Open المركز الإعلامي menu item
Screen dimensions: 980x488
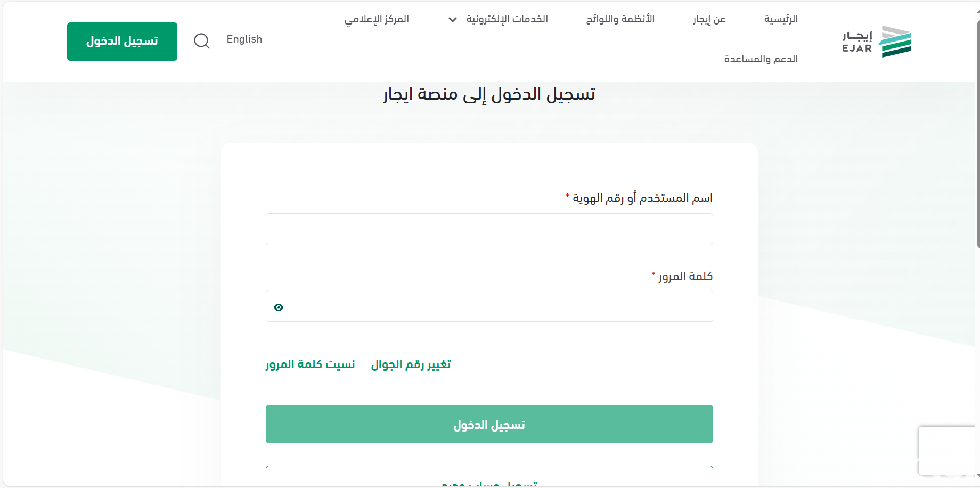coord(377,19)
